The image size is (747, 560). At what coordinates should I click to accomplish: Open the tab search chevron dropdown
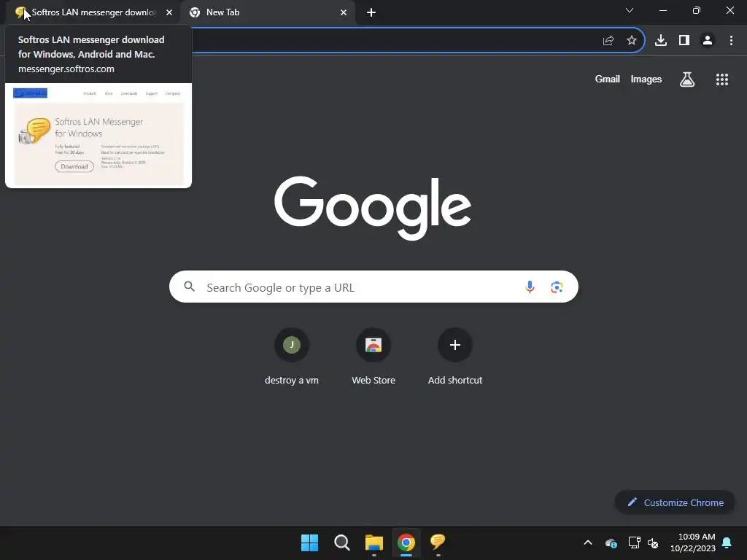[630, 10]
